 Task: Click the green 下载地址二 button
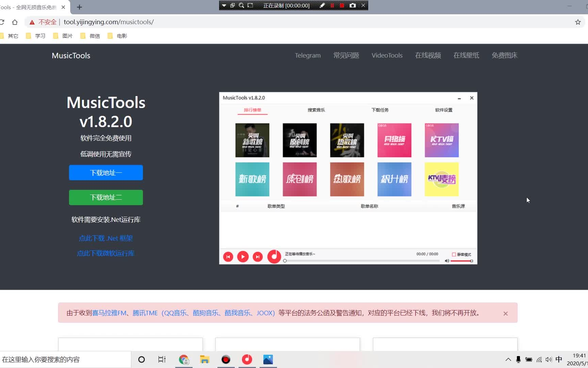[106, 197]
